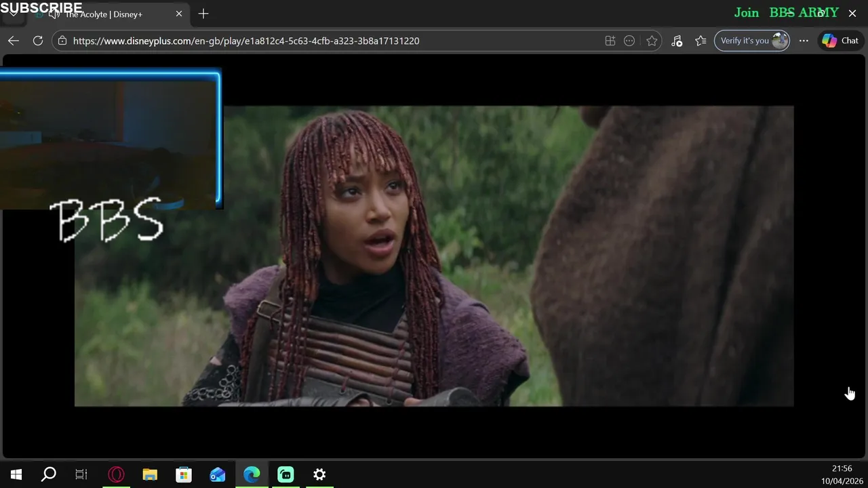Mute the tab with speaker icon
868x488 pixels.
55,14
